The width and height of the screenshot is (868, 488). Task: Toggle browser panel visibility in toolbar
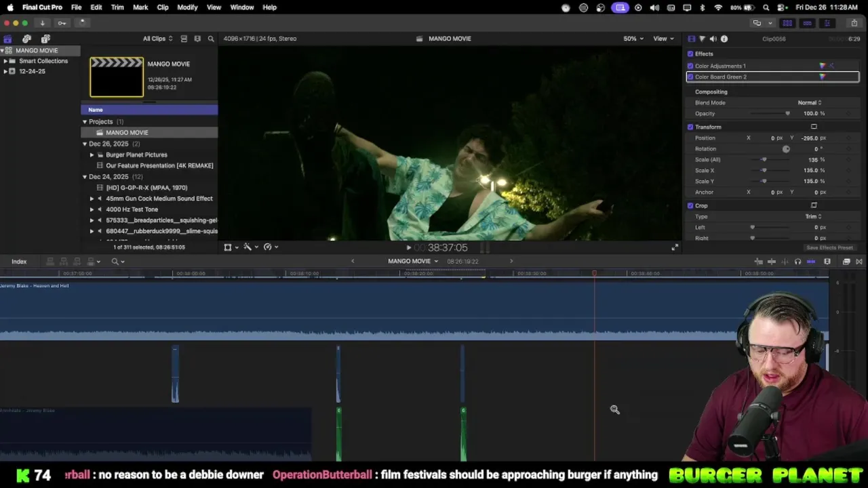787,23
